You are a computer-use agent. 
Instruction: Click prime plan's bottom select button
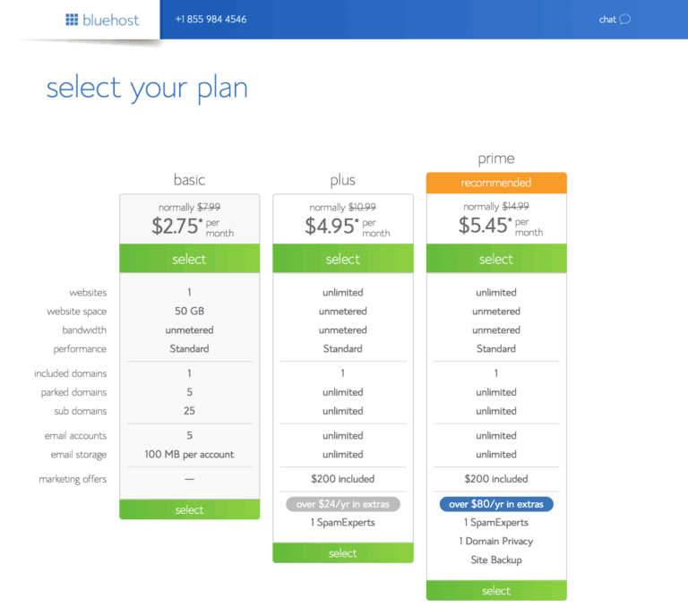[x=496, y=591]
